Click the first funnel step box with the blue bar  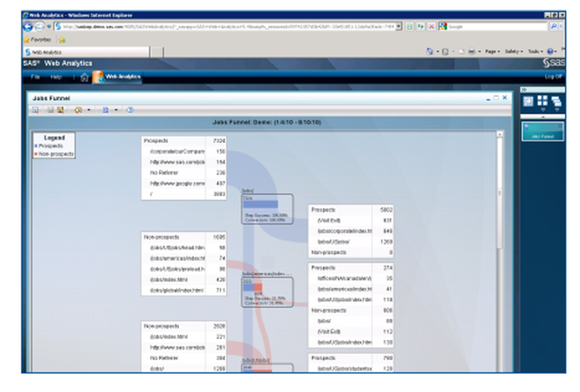pos(267,209)
